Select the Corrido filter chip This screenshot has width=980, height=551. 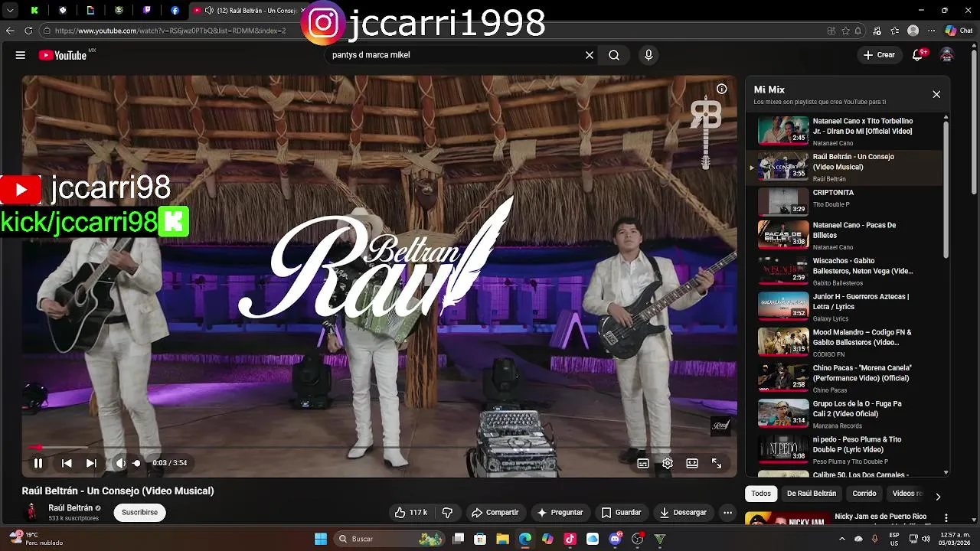point(864,494)
